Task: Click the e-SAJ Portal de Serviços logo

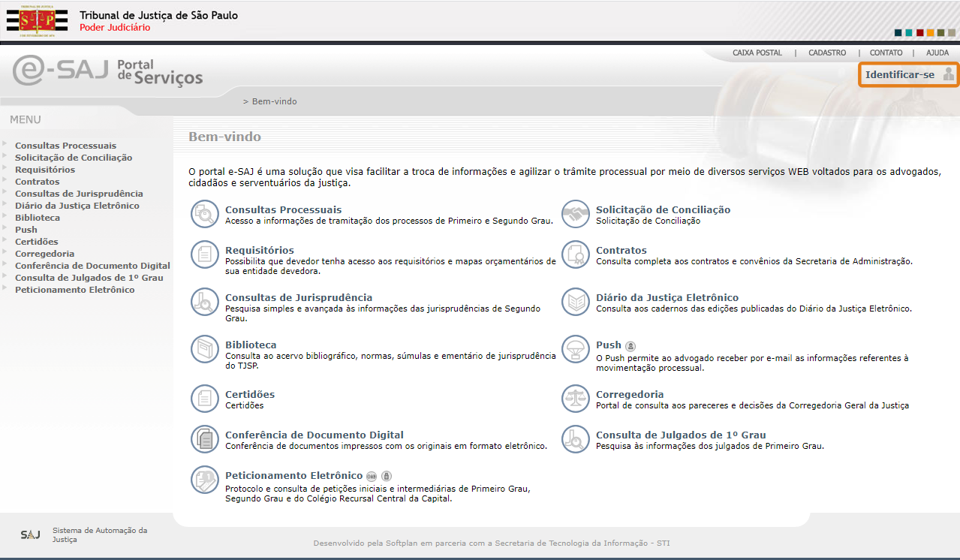Action: [108, 71]
